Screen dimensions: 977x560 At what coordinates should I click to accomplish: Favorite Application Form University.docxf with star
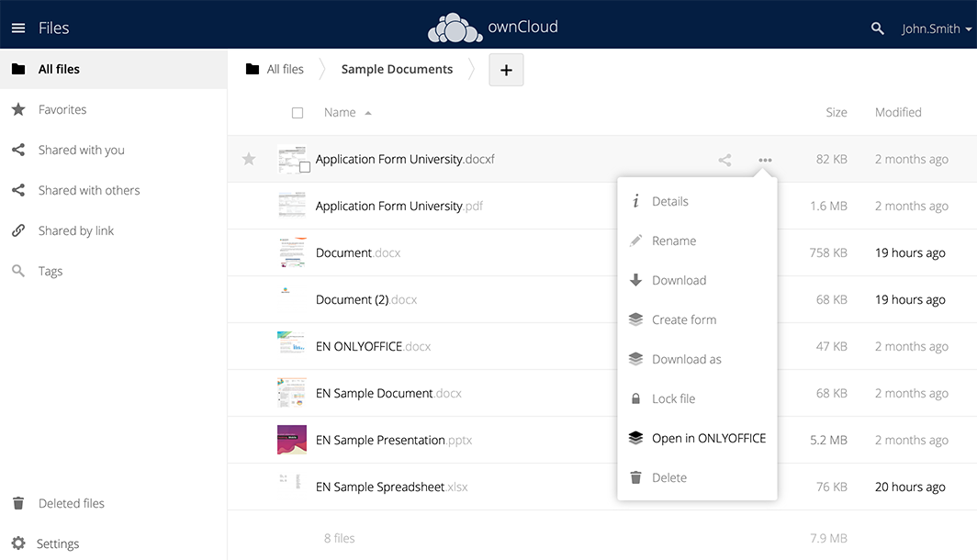[249, 159]
